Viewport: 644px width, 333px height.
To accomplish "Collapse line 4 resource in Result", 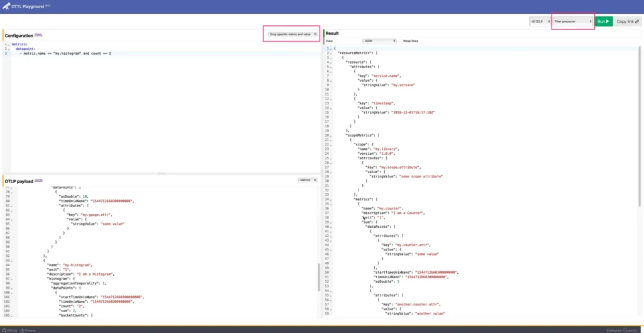I will click(x=331, y=62).
